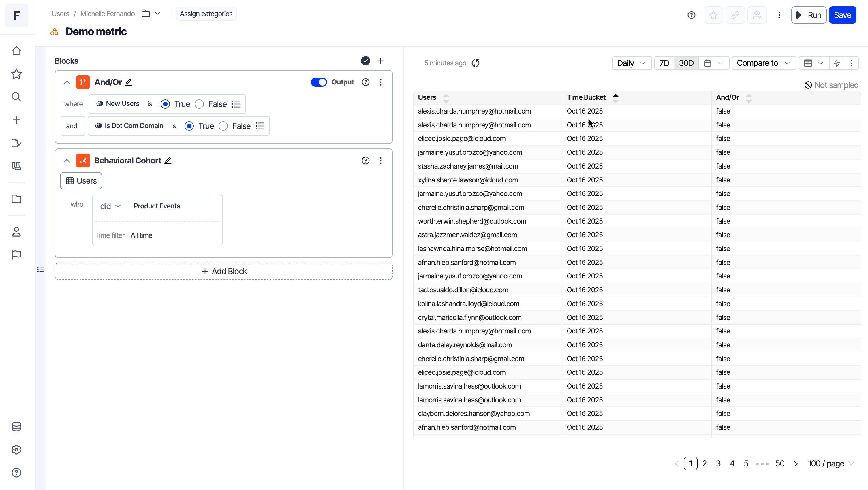The height and width of the screenshot is (490, 868).
Task: Open the database icon in sidebar
Action: pos(16,427)
